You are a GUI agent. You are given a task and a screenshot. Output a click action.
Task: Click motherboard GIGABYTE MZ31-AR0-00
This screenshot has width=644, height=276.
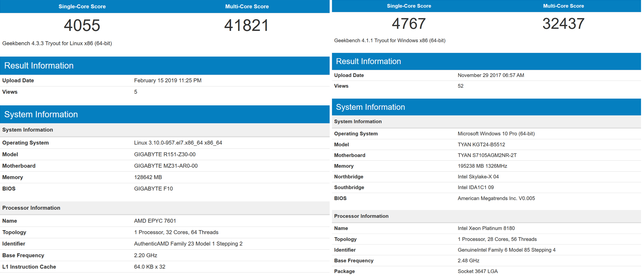pos(166,166)
